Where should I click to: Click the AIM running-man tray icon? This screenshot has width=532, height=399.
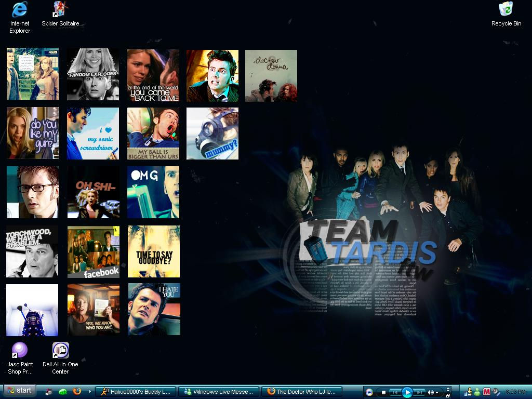click(x=470, y=391)
